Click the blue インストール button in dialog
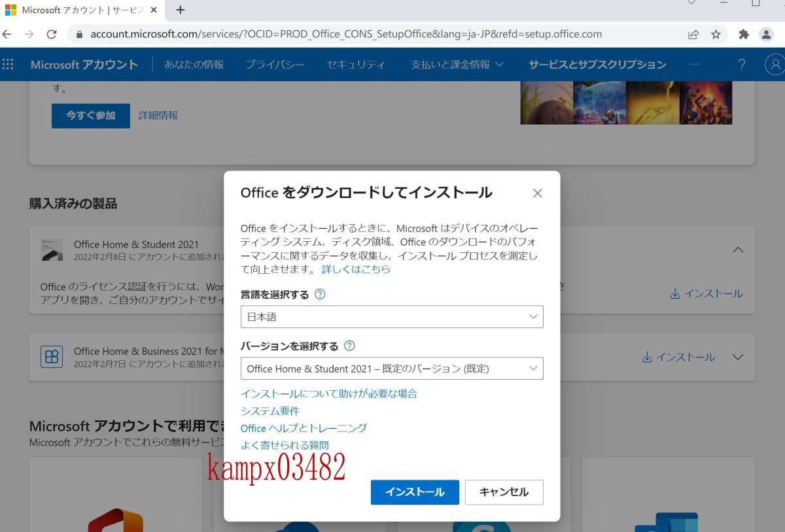Image resolution: width=785 pixels, height=532 pixels. pos(415,492)
